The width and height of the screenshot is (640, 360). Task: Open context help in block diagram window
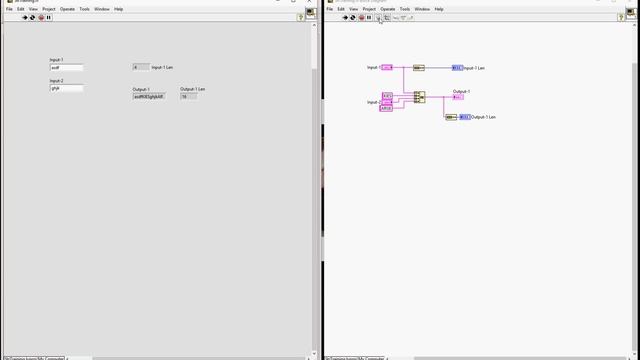click(x=621, y=18)
